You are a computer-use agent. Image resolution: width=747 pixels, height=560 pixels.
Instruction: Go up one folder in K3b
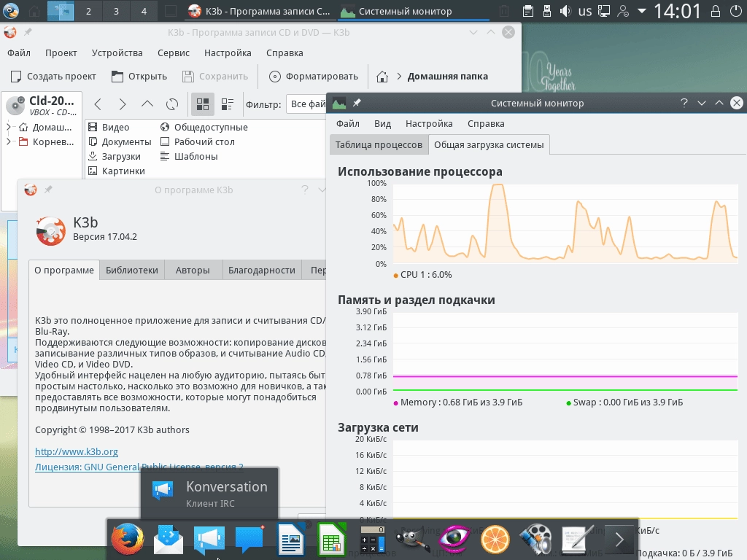click(x=147, y=104)
